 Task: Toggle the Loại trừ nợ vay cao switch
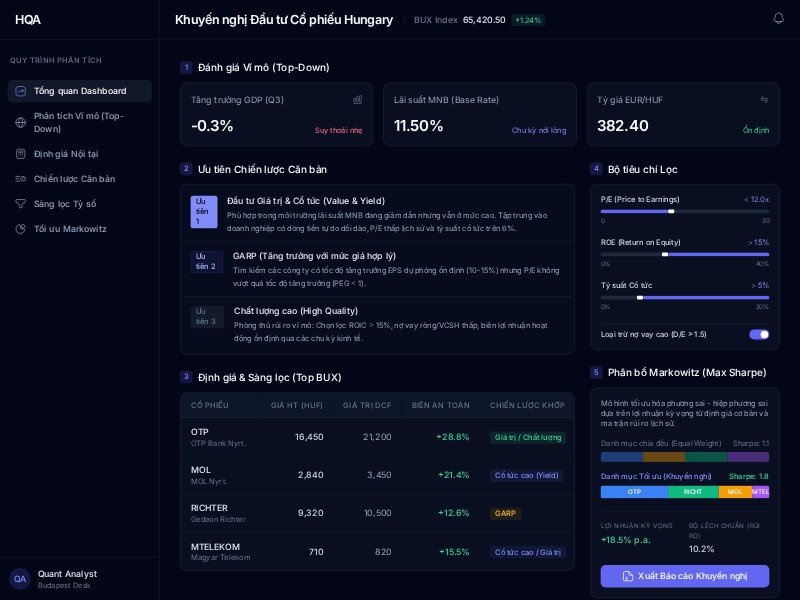tap(759, 334)
